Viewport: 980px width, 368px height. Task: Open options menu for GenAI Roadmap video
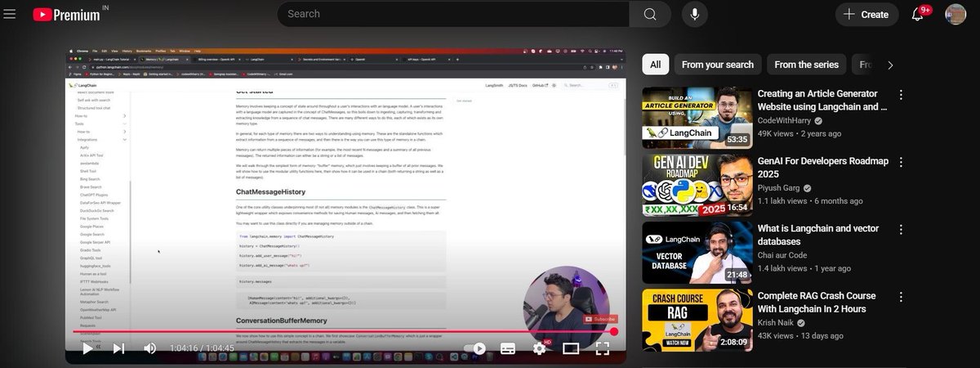tap(902, 162)
